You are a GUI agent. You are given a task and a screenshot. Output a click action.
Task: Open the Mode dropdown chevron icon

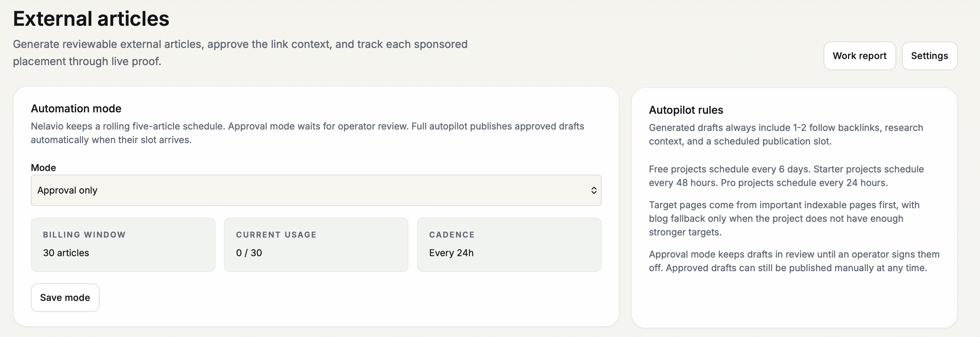pos(593,190)
